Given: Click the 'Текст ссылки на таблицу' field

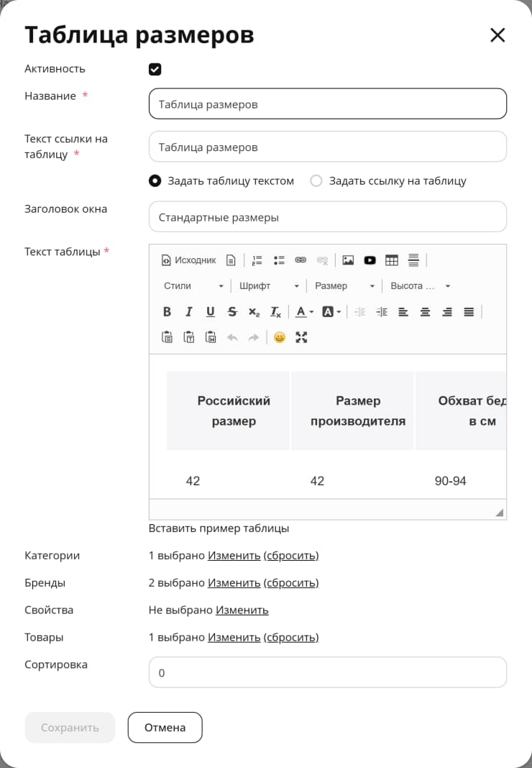Looking at the screenshot, I should 328,147.
